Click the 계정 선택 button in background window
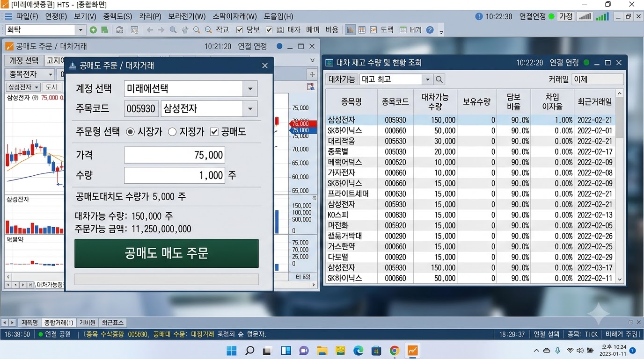This screenshot has height=359, width=644. pos(24,60)
